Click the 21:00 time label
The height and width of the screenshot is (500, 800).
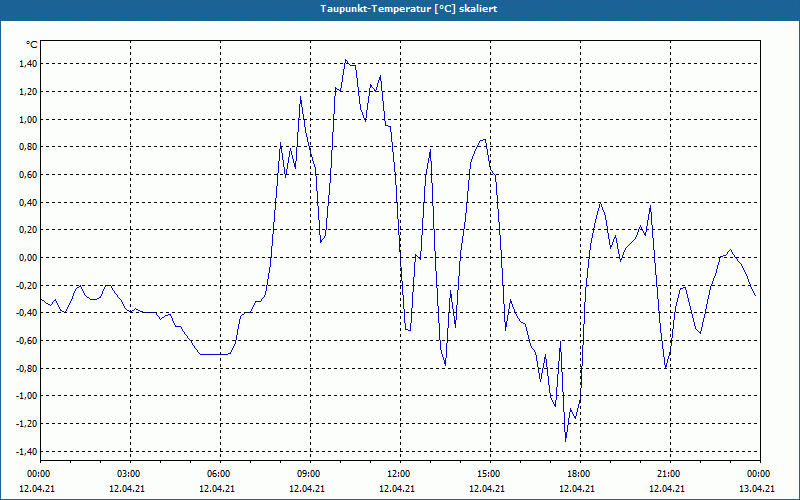click(669, 474)
